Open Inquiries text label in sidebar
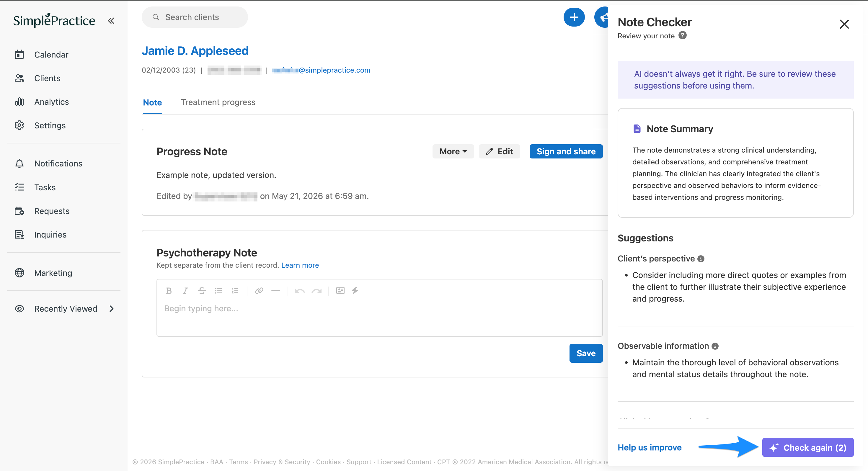The height and width of the screenshot is (471, 868). [50, 235]
